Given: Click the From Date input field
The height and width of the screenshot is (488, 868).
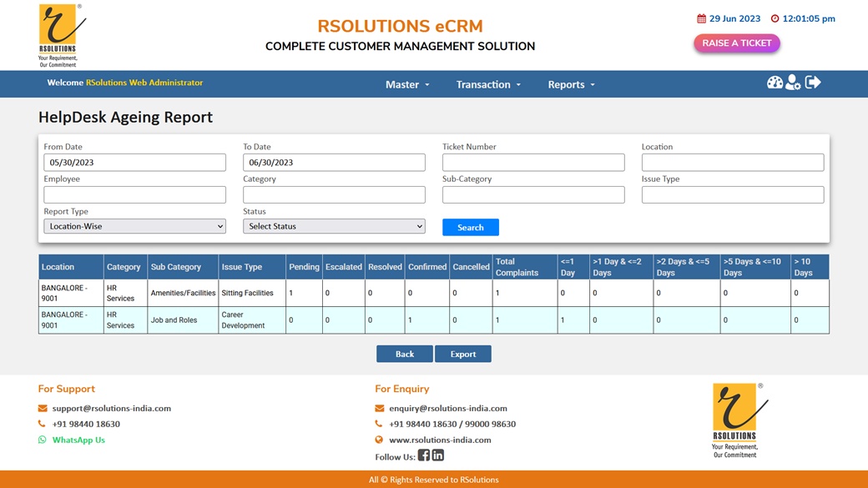Looking at the screenshot, I should [134, 163].
